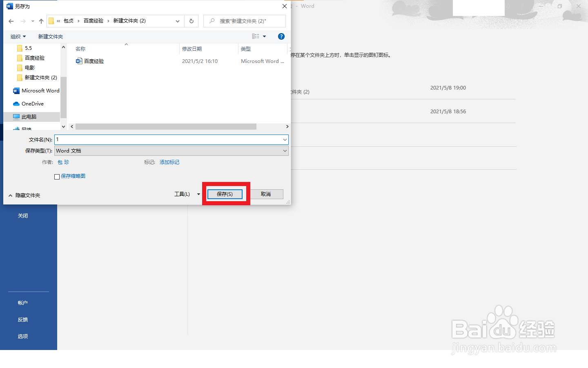Open 选项 in Word backstage sidebar
The height and width of the screenshot is (368, 588).
point(23,337)
